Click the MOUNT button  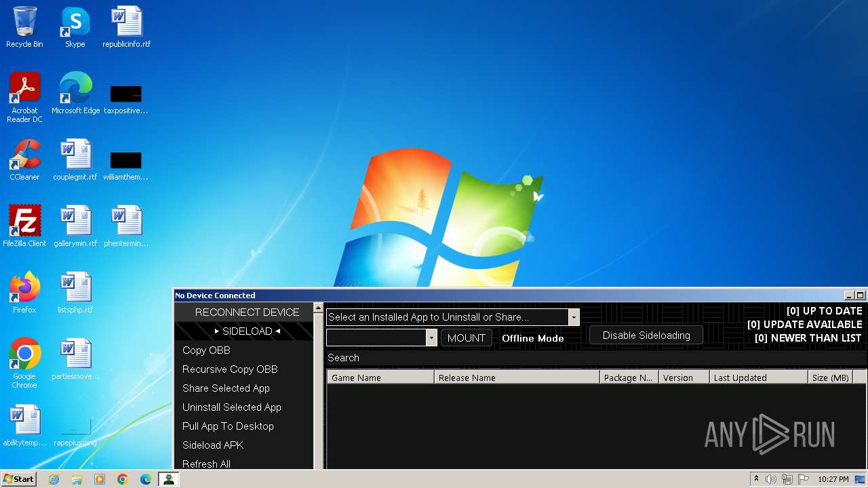tap(467, 338)
